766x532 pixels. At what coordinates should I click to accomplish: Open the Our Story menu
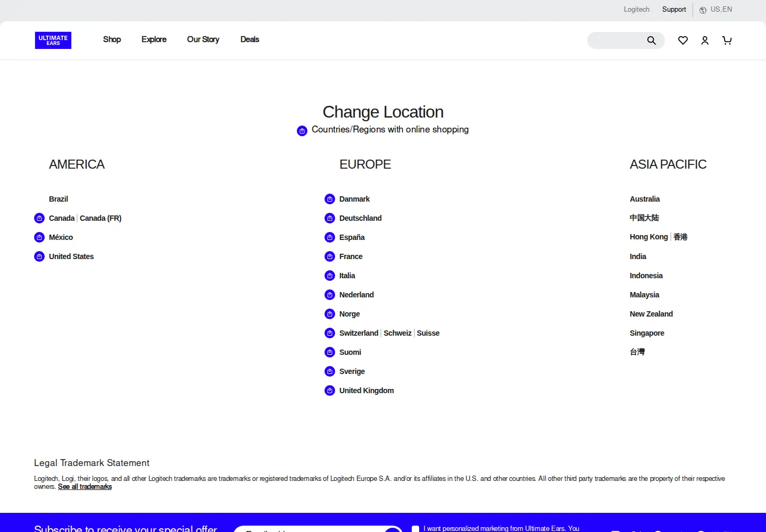point(203,39)
